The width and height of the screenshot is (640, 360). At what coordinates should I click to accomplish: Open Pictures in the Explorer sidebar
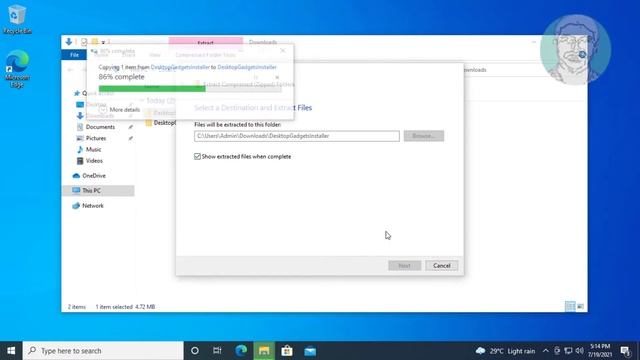(96, 138)
